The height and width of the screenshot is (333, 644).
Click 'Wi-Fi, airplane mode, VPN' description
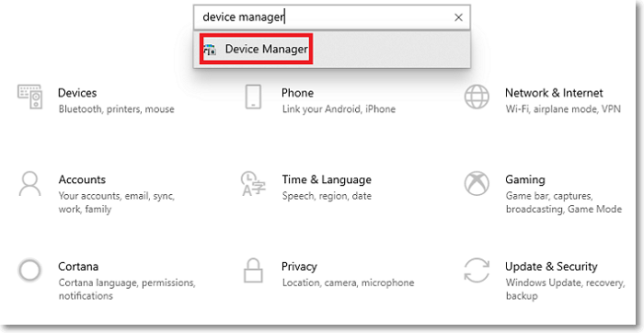click(x=563, y=109)
